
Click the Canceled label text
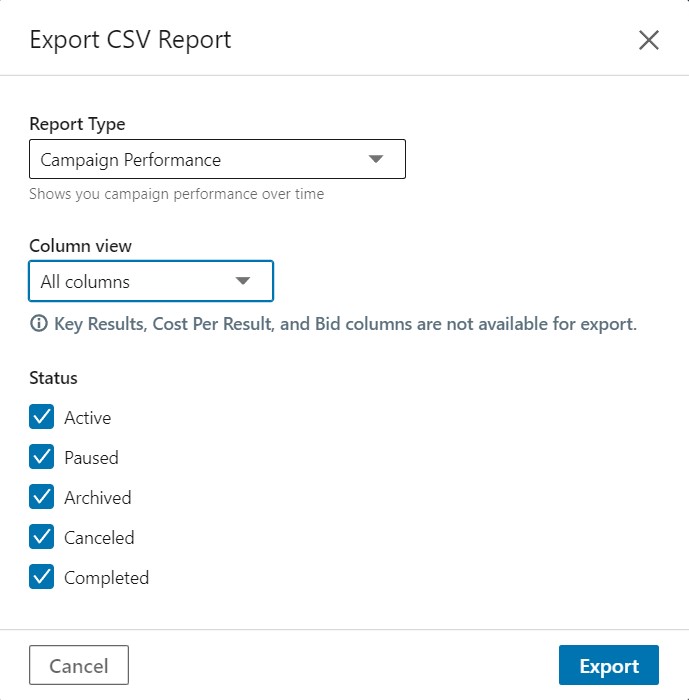tap(99, 538)
